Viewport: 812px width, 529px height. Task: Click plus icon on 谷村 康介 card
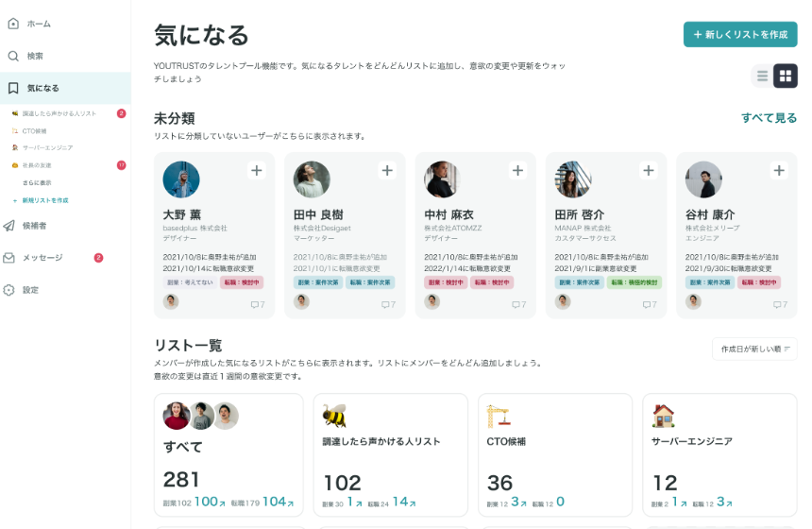[x=779, y=171]
